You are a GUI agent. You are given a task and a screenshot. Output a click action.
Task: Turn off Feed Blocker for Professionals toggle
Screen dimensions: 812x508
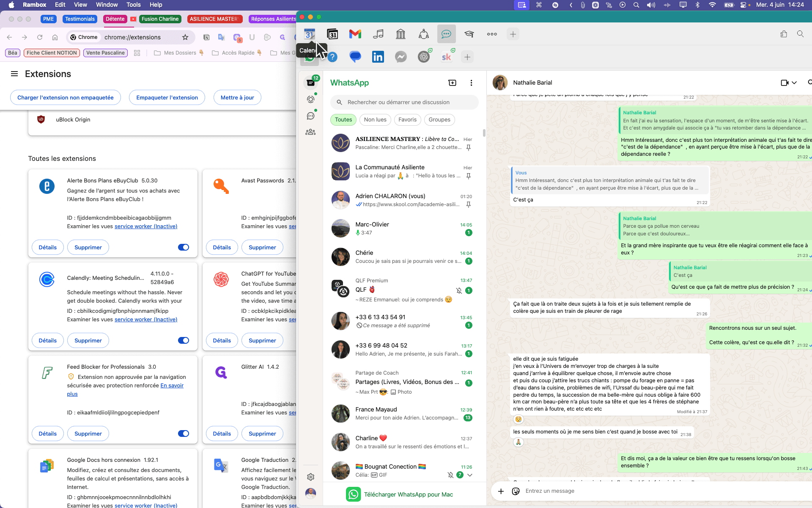(184, 433)
